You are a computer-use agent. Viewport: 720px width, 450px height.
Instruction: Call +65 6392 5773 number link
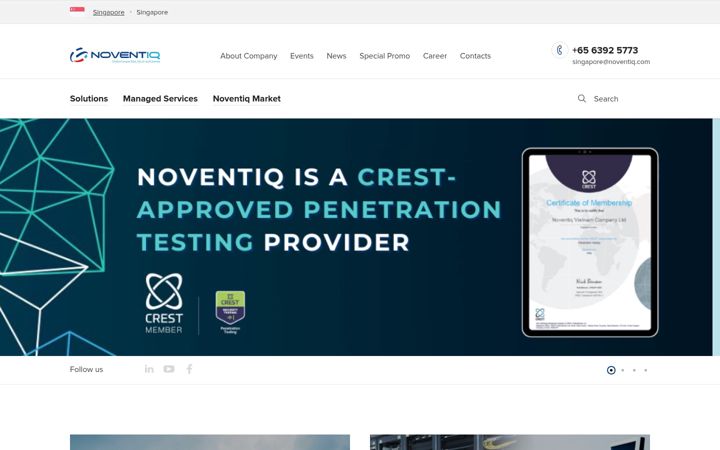(605, 50)
